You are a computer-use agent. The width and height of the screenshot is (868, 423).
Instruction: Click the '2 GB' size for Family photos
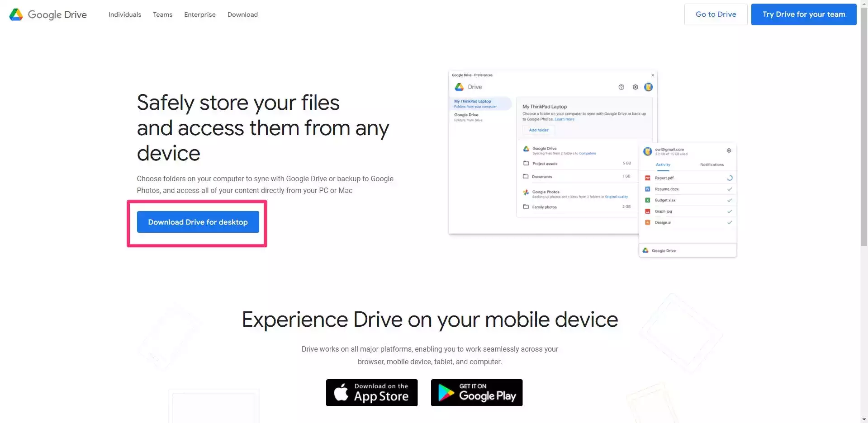click(626, 207)
